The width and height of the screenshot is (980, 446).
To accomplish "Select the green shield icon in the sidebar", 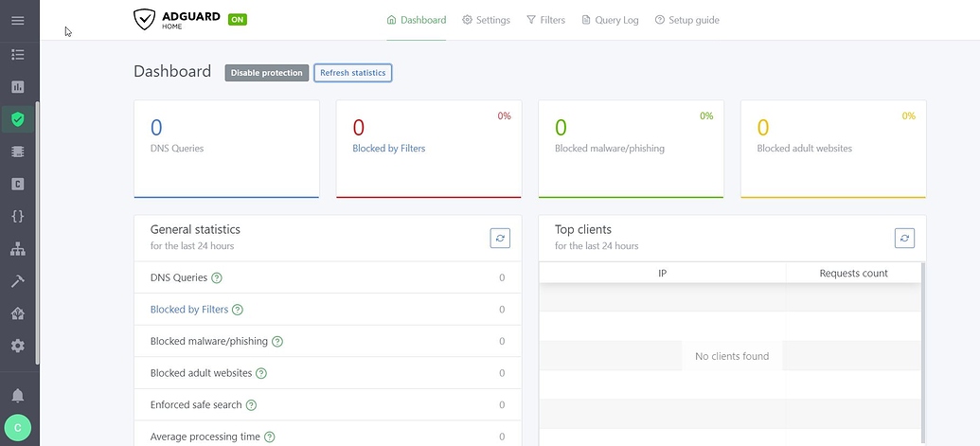I will tap(18, 119).
